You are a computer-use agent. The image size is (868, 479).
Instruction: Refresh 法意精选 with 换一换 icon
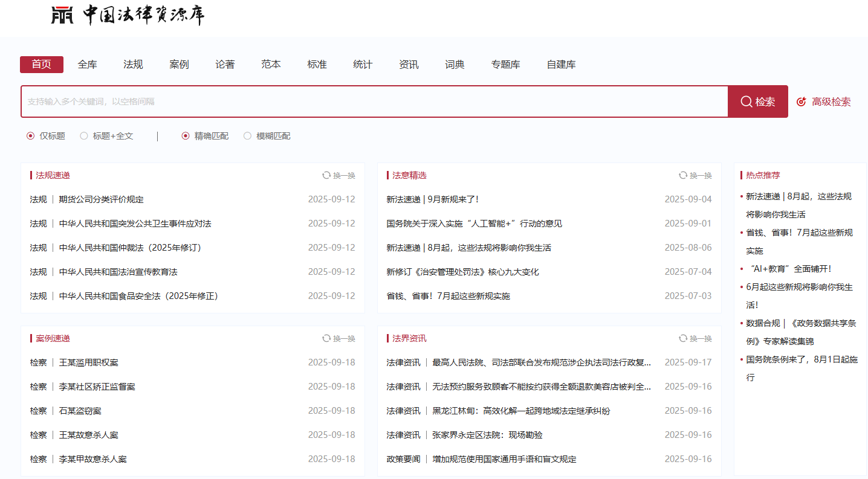coord(683,175)
